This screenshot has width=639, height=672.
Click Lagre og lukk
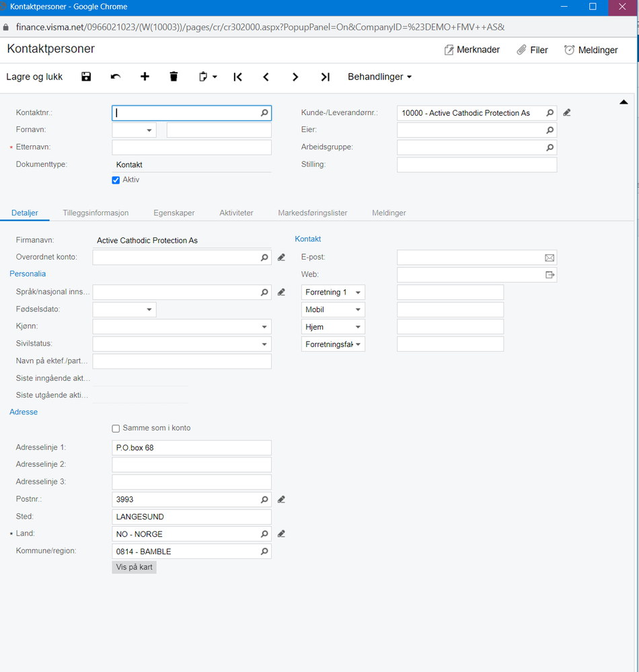tap(34, 77)
